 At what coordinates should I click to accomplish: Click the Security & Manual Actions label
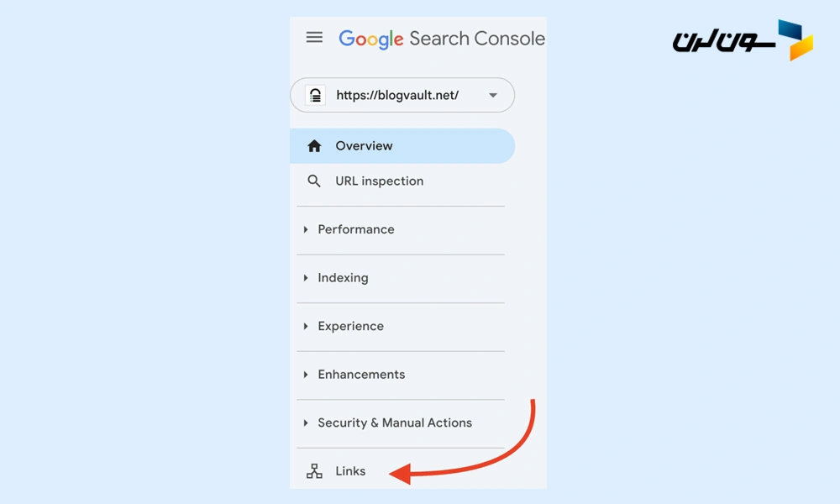pyautogui.click(x=394, y=423)
